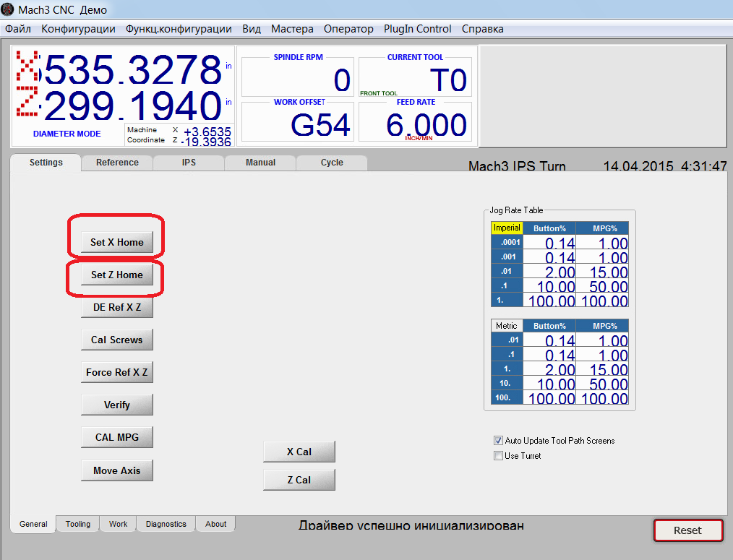Click Imperial .01 Button% value 2.00
Screen dimensions: 733x560
pyautogui.click(x=549, y=271)
